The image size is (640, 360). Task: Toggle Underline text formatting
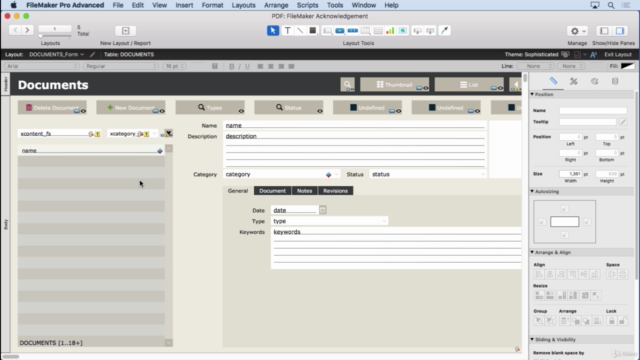tap(247, 66)
